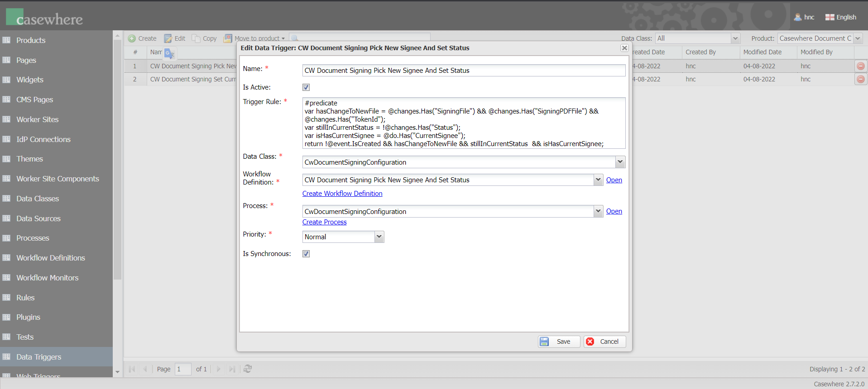
Task: Open link beside Process field
Action: point(614,211)
